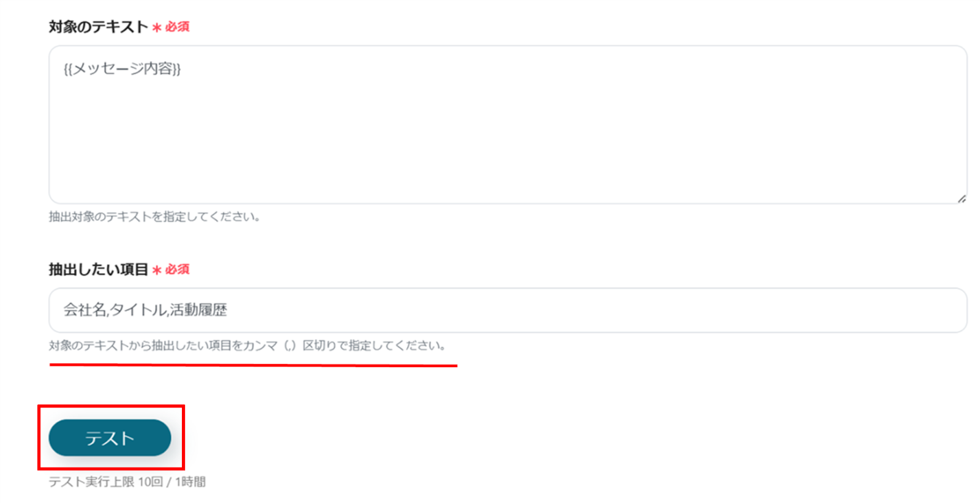Focus the 抽出したい項目 input field
The width and height of the screenshot is (980, 503).
tap(508, 310)
